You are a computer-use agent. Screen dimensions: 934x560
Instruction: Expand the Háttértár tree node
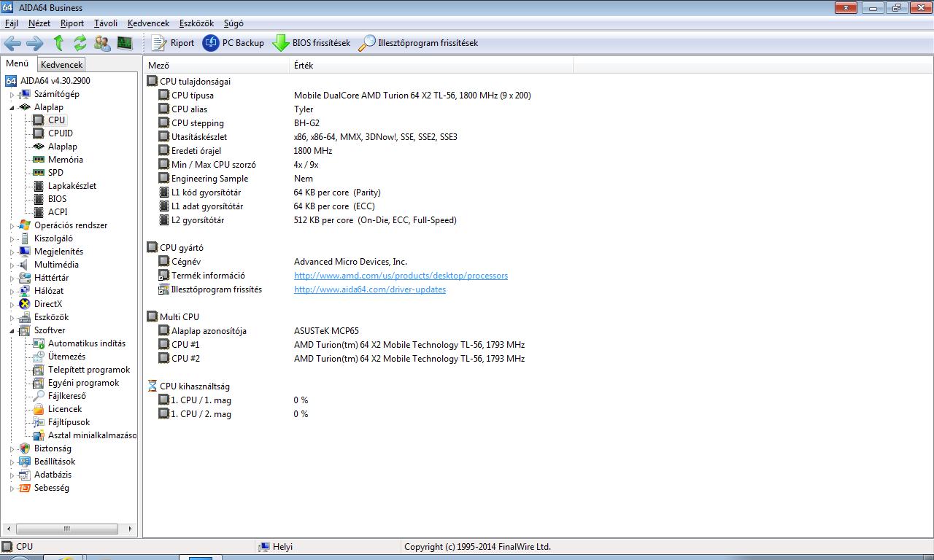point(12,279)
